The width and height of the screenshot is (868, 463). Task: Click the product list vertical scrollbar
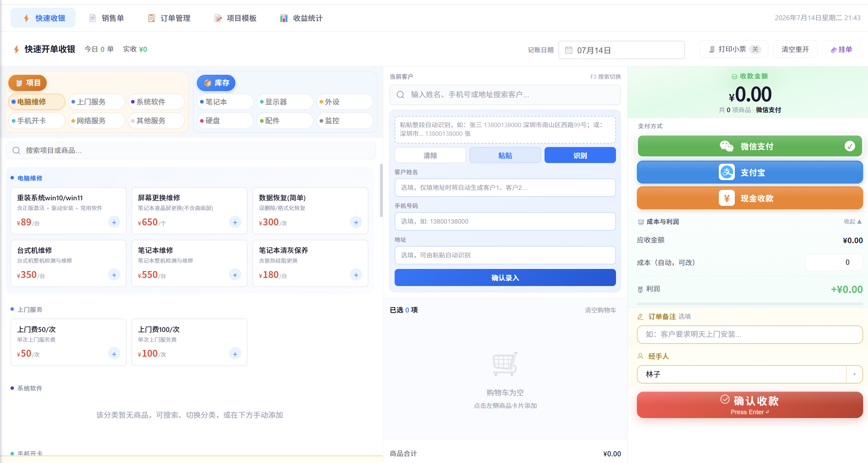tap(381, 190)
